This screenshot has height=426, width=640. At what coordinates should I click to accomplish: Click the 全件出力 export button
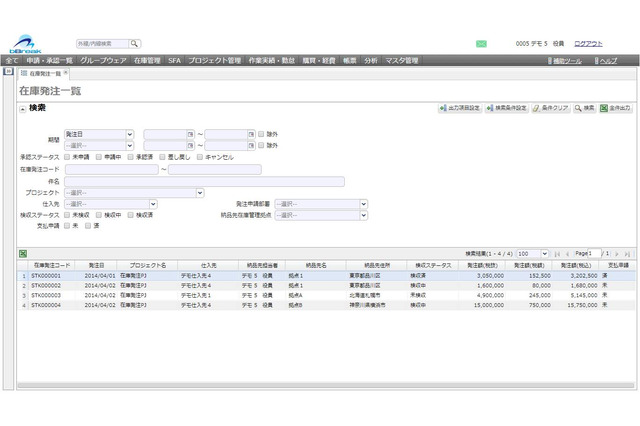tap(616, 108)
